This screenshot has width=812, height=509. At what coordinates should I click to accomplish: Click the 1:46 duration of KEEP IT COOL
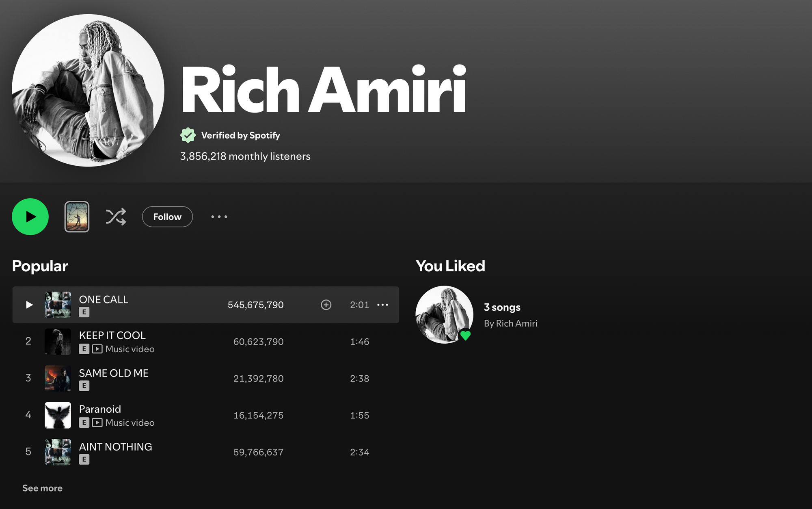[360, 342]
